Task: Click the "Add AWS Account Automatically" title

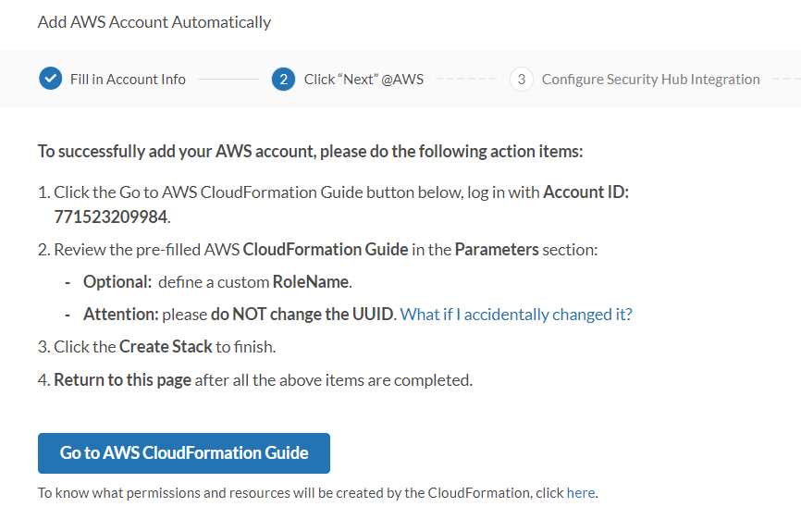Action: 154,21
